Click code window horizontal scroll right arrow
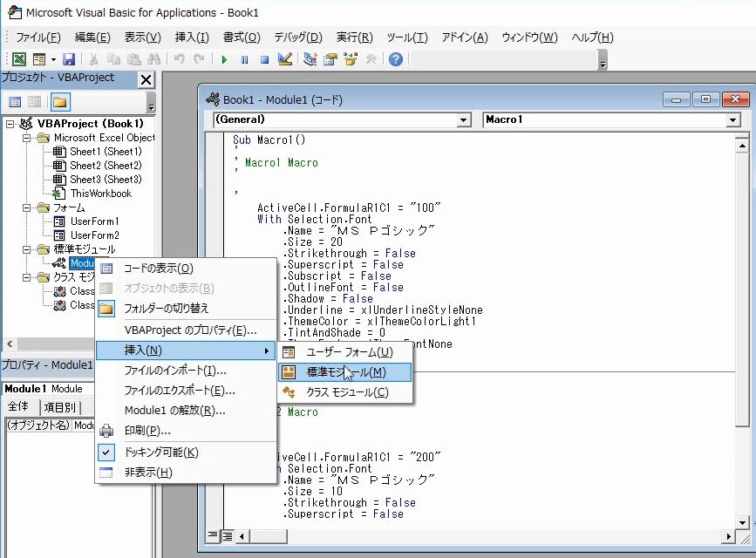 click(x=728, y=536)
